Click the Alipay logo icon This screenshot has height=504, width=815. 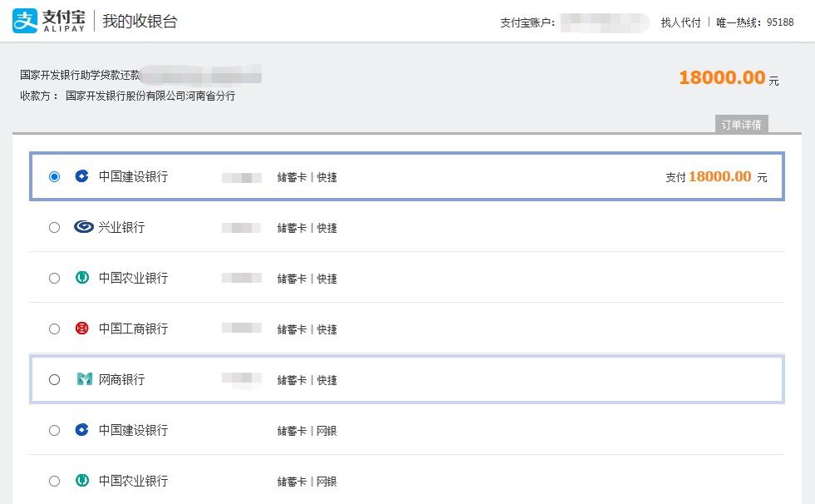[x=25, y=21]
